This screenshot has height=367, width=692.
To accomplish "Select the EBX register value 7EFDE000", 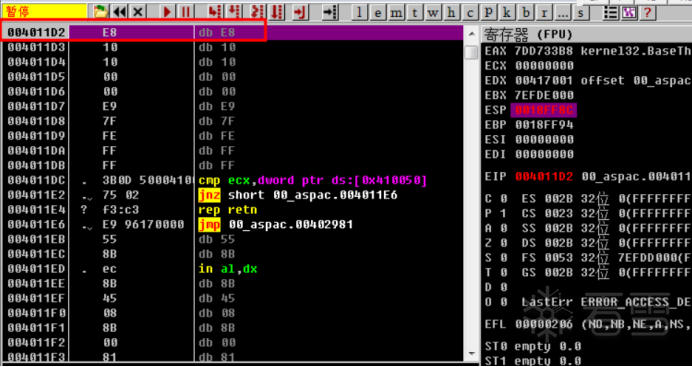I will click(x=544, y=95).
